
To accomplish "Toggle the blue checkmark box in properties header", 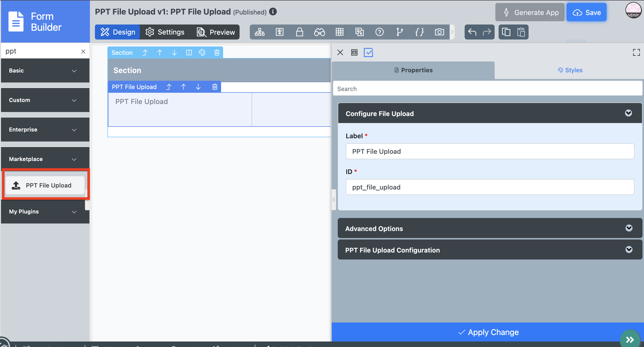I will tap(368, 52).
